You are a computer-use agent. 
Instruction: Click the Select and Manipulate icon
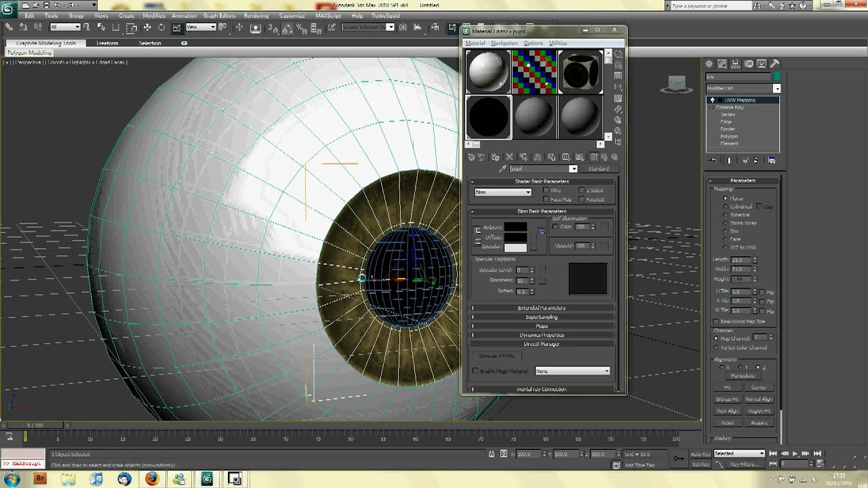pyautogui.click(x=239, y=28)
